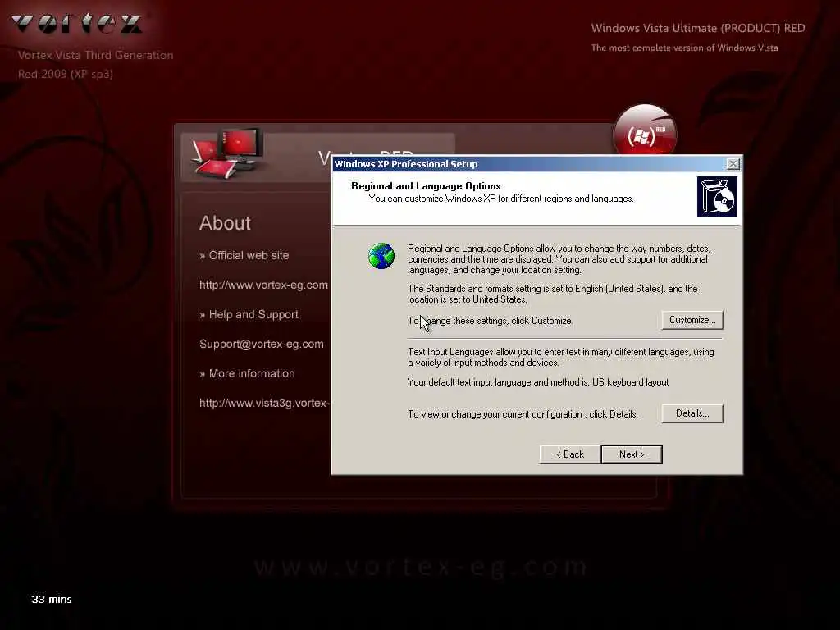This screenshot has width=840, height=630.
Task: Click 'To view or change your current configuration' text
Action: [x=523, y=414]
